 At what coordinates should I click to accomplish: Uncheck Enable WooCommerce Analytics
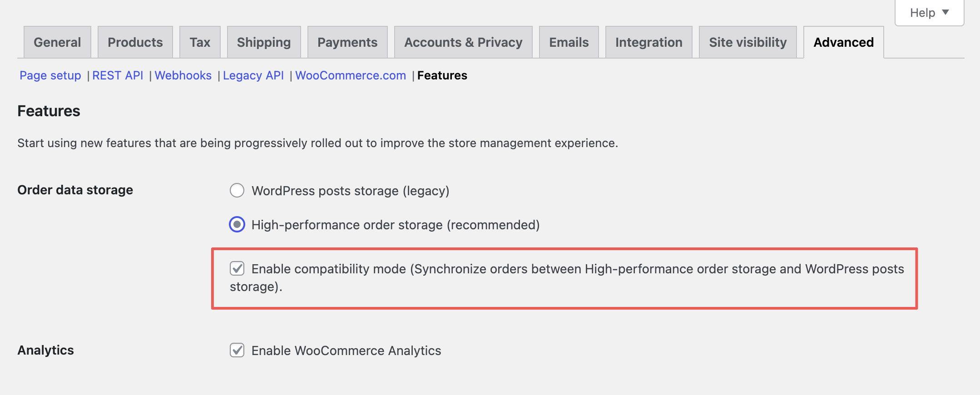coord(237,351)
